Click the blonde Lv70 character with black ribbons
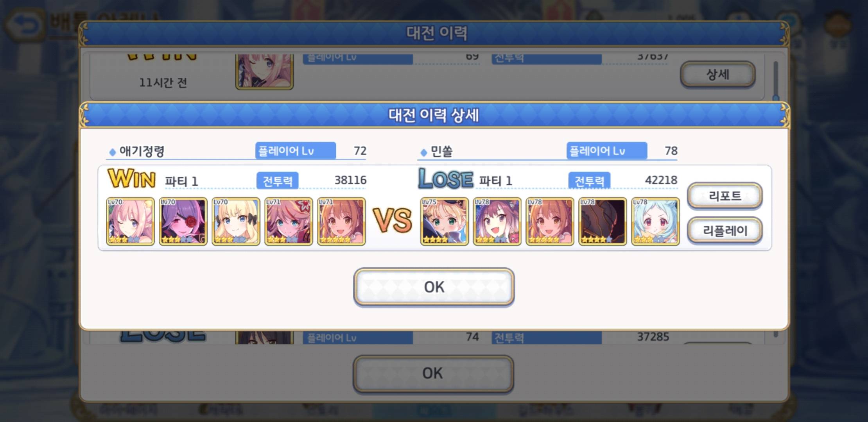Image resolution: width=868 pixels, height=422 pixels. click(x=236, y=221)
